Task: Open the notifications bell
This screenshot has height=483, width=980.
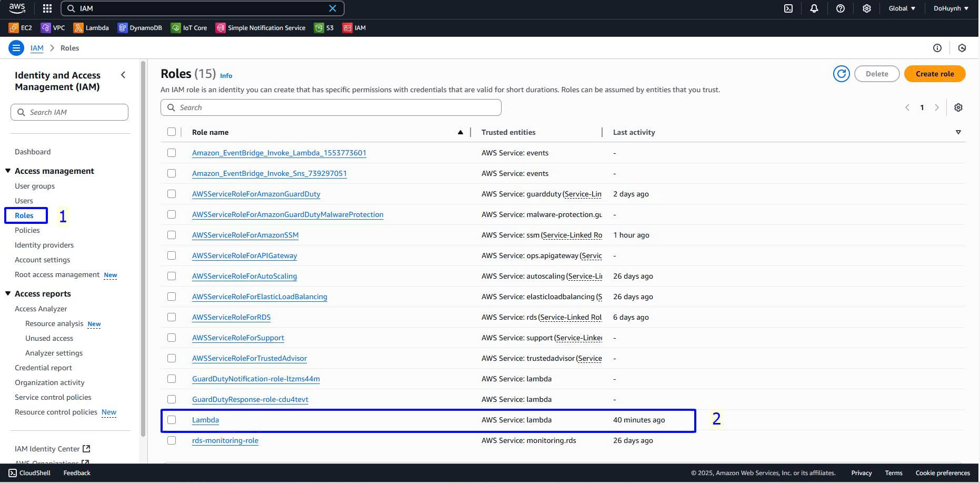Action: pyautogui.click(x=814, y=8)
